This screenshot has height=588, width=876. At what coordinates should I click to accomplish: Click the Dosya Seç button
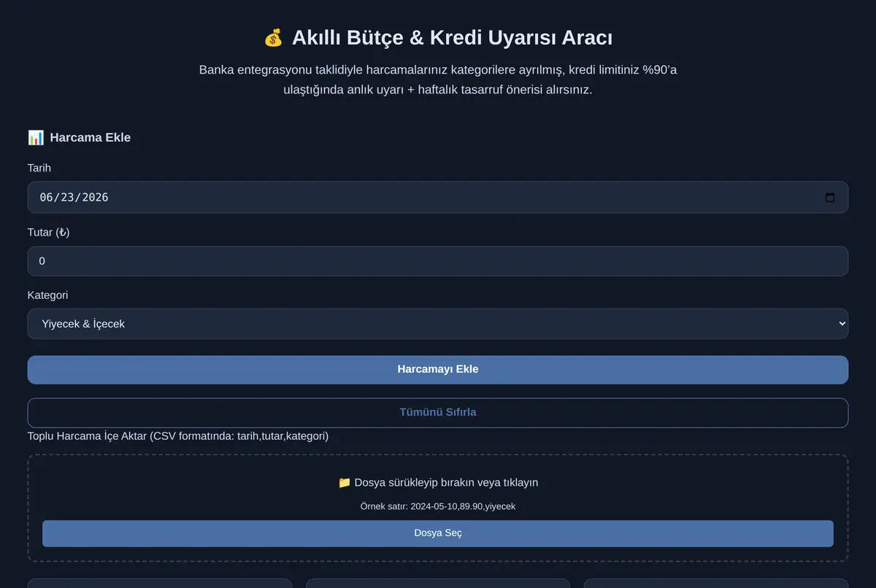(438, 533)
